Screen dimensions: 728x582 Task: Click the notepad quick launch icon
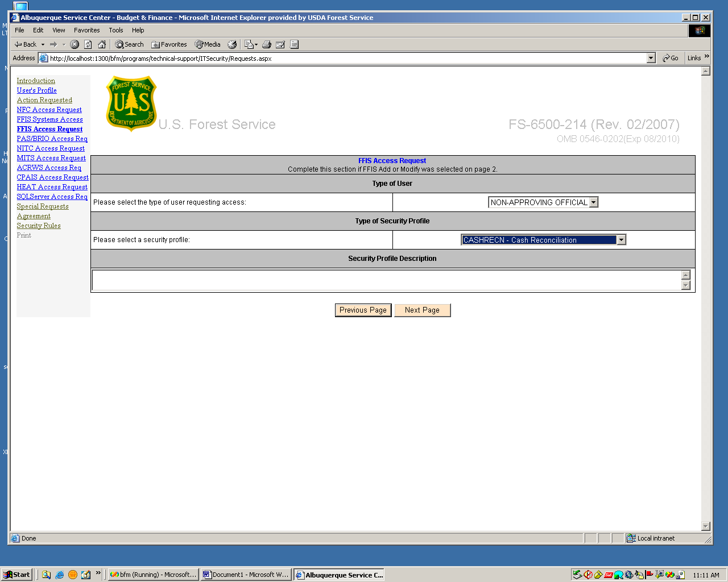click(x=86, y=575)
